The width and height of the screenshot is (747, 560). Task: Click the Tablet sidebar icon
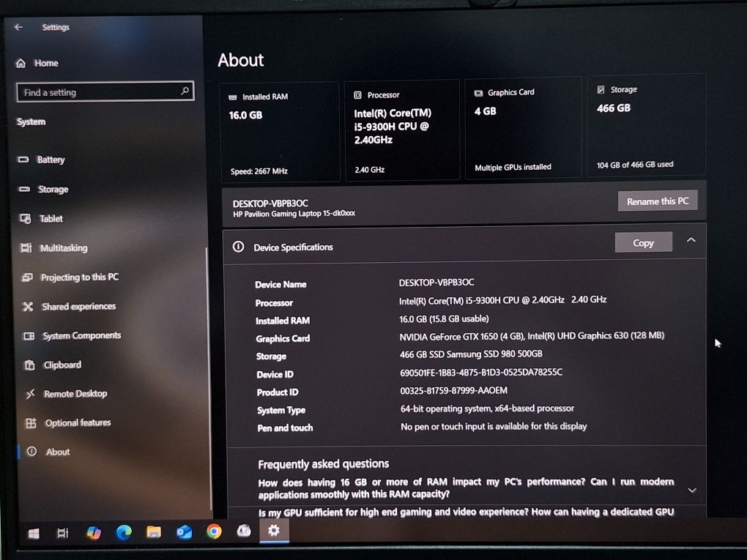point(25,219)
